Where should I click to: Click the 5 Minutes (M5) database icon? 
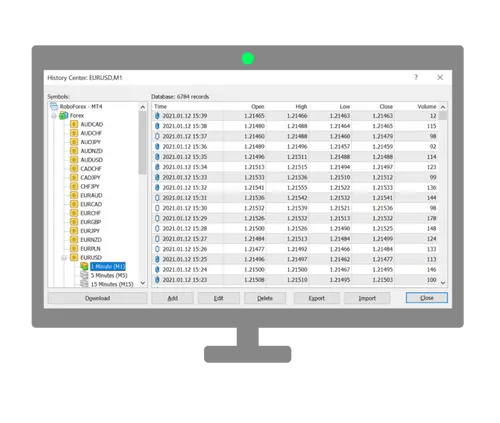pyautogui.click(x=84, y=275)
